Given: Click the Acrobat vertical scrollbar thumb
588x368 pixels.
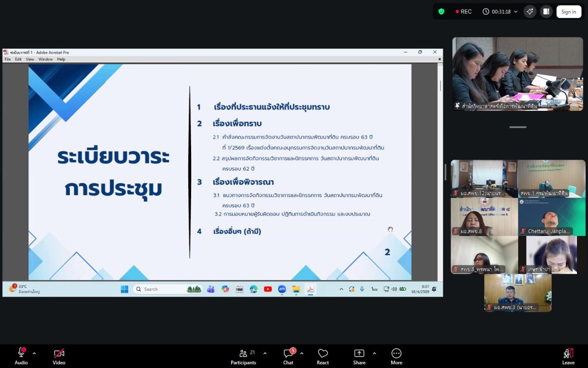Looking at the screenshot, I should [441, 86].
